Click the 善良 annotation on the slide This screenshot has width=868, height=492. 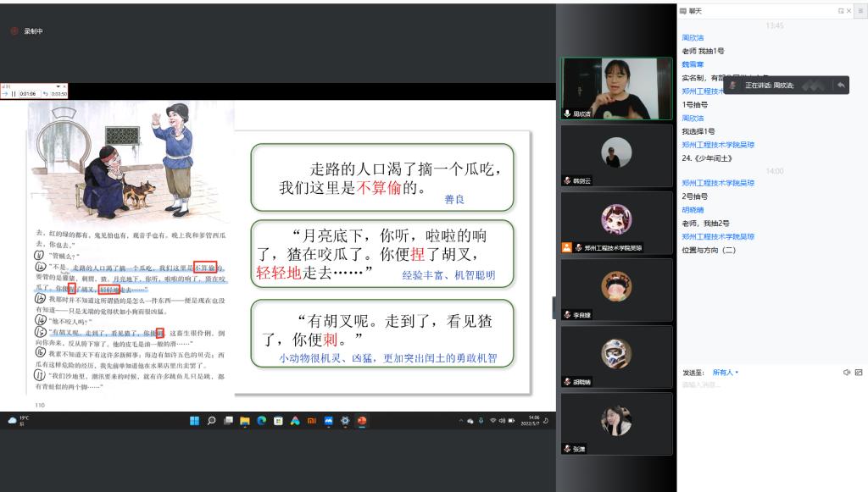[x=454, y=199]
